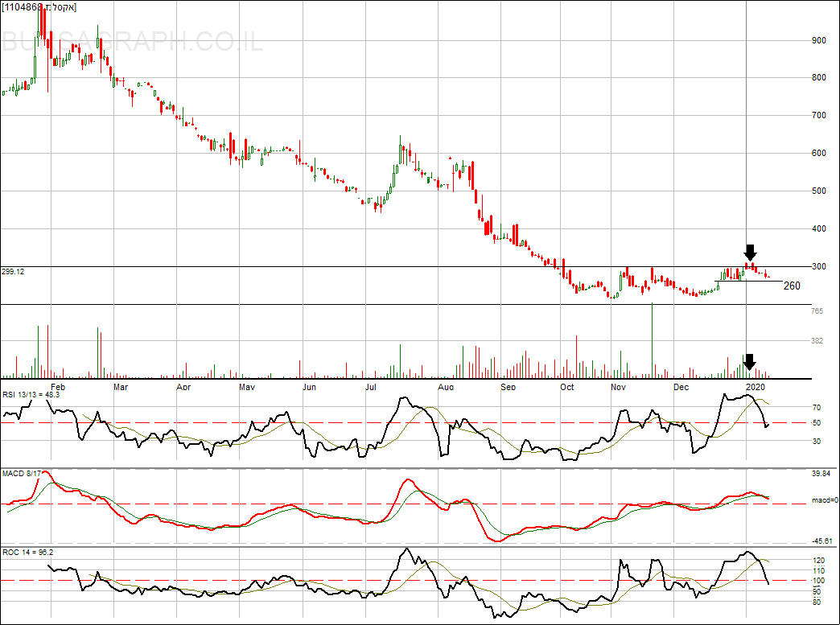840x625 pixels.
Task: Click the '765' volume axis label
Action: [x=817, y=310]
